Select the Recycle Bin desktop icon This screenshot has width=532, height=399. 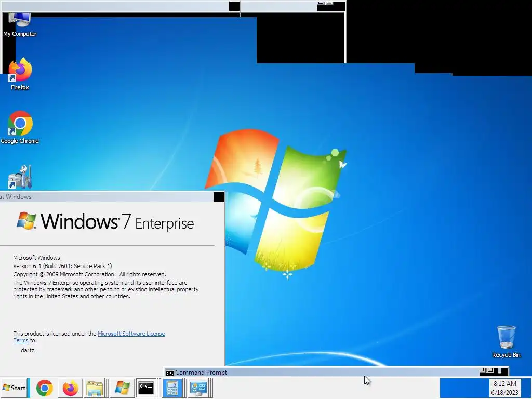click(x=506, y=342)
